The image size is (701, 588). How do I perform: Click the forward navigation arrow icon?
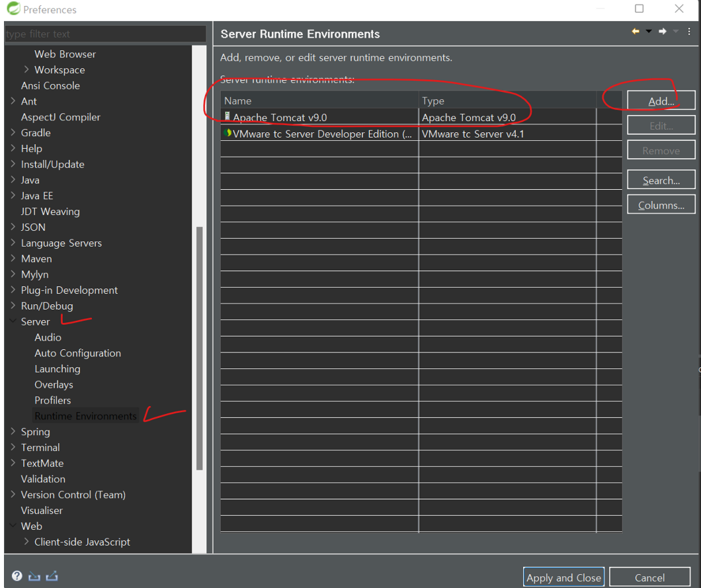tap(663, 31)
